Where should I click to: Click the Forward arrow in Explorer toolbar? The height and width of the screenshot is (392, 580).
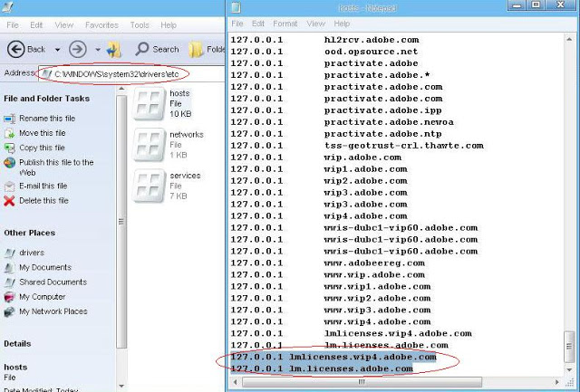[x=78, y=49]
